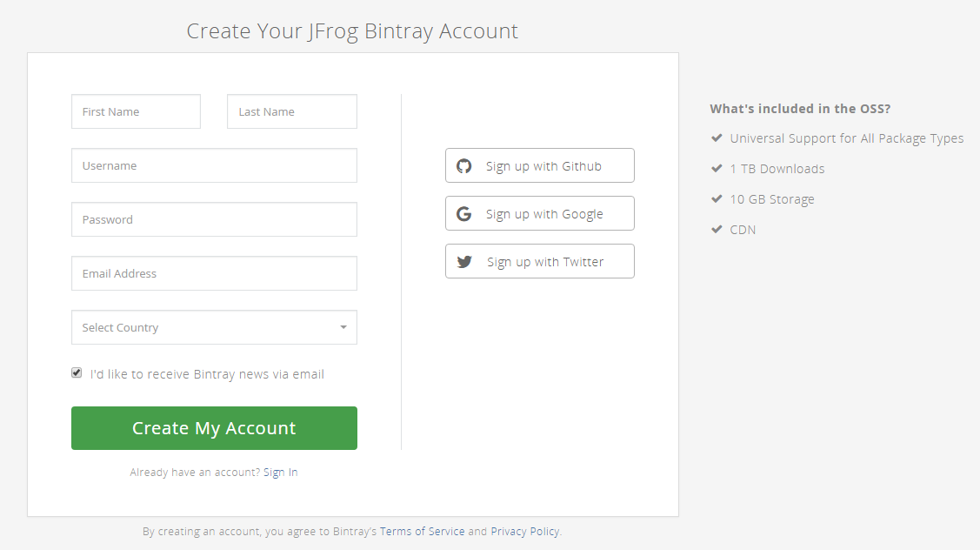Click the checkmark beside 1 TB Downloads
This screenshot has width=980, height=550.
pyautogui.click(x=717, y=168)
